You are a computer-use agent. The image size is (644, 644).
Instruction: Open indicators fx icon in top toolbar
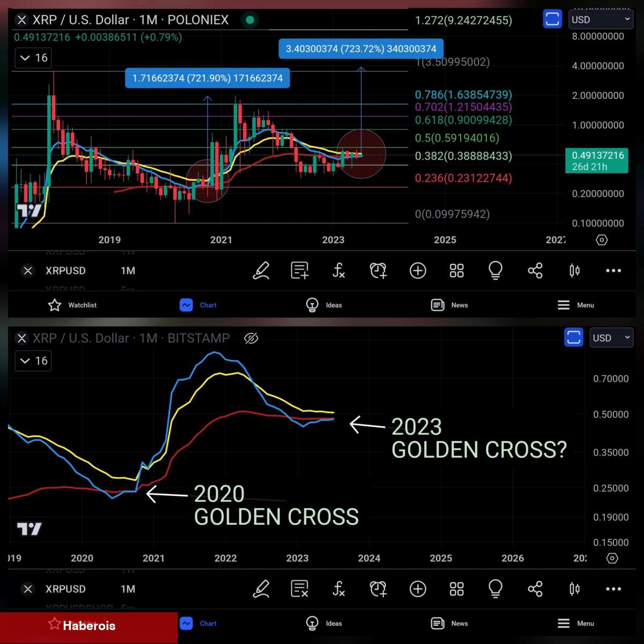[339, 270]
